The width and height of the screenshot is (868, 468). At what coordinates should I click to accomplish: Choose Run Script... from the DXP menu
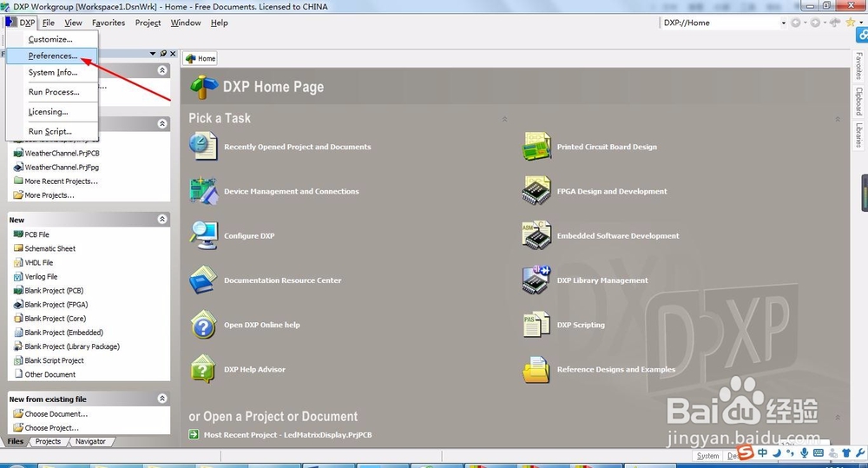[x=52, y=131]
